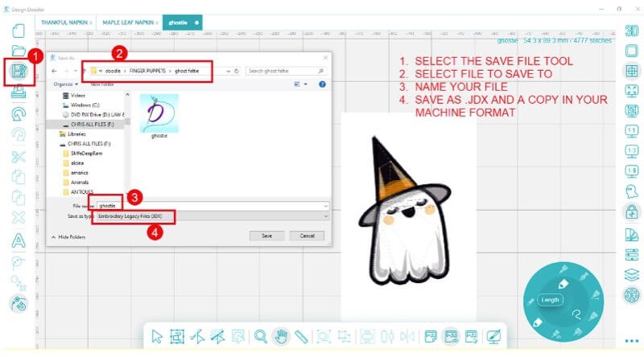Screen dimensions: 644x357
Task: Click the Search ghost feltie box
Action: [287, 71]
